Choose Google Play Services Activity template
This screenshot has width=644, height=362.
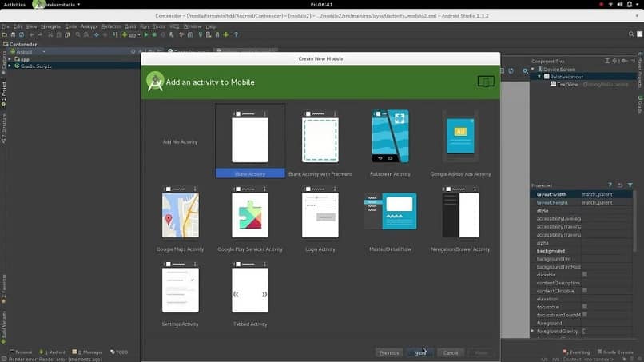coord(250,218)
